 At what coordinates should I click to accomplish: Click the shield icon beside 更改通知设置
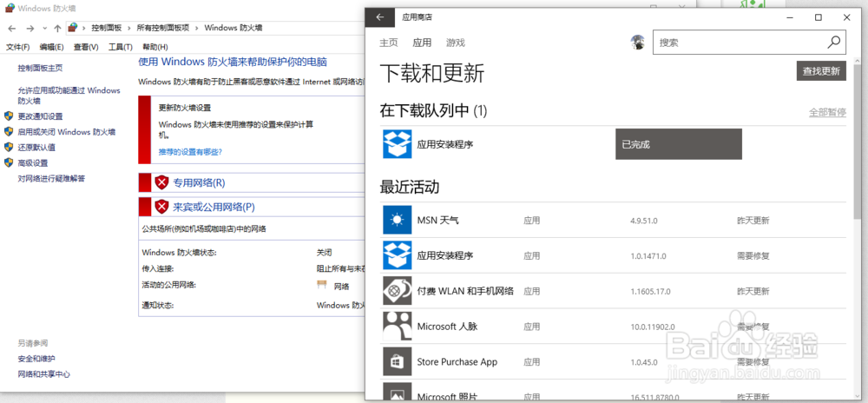(x=9, y=116)
